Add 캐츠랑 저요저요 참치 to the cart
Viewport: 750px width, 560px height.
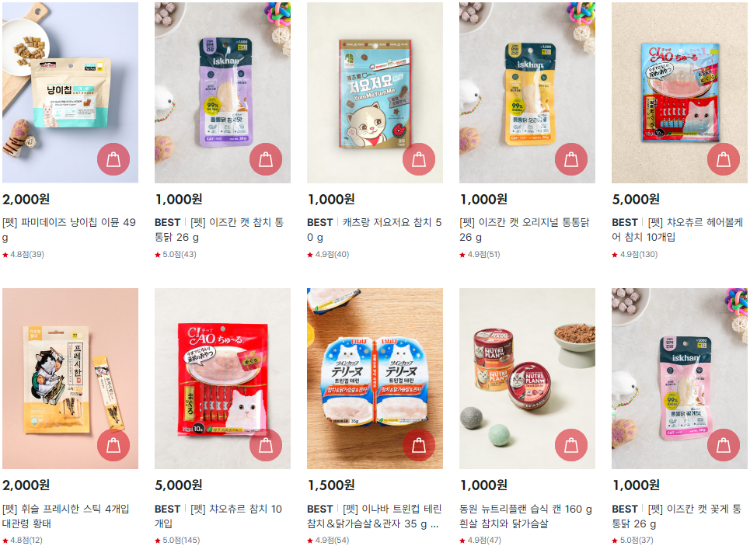pyautogui.click(x=419, y=159)
